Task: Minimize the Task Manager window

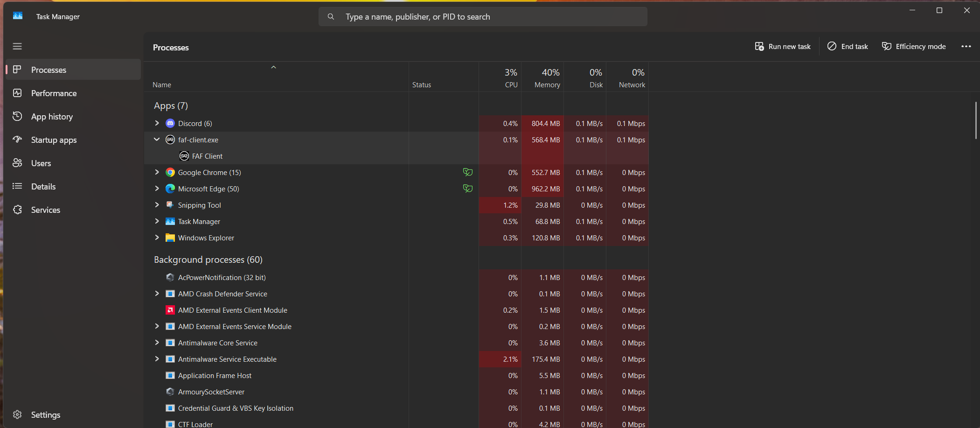Action: [912, 10]
